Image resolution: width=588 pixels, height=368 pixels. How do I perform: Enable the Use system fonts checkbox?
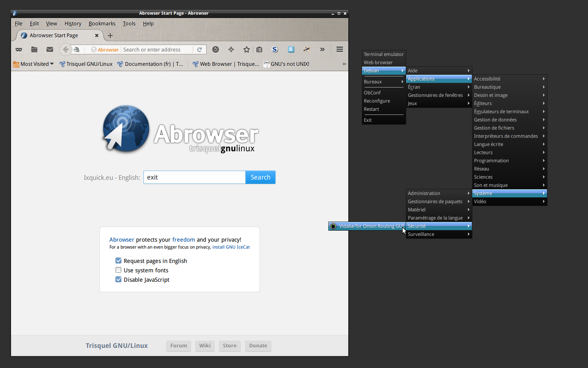pos(118,270)
